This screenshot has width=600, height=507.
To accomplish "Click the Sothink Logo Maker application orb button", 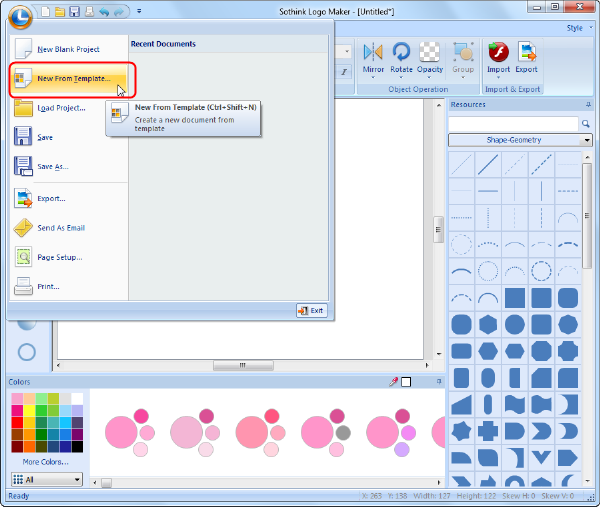I will tap(20, 17).
